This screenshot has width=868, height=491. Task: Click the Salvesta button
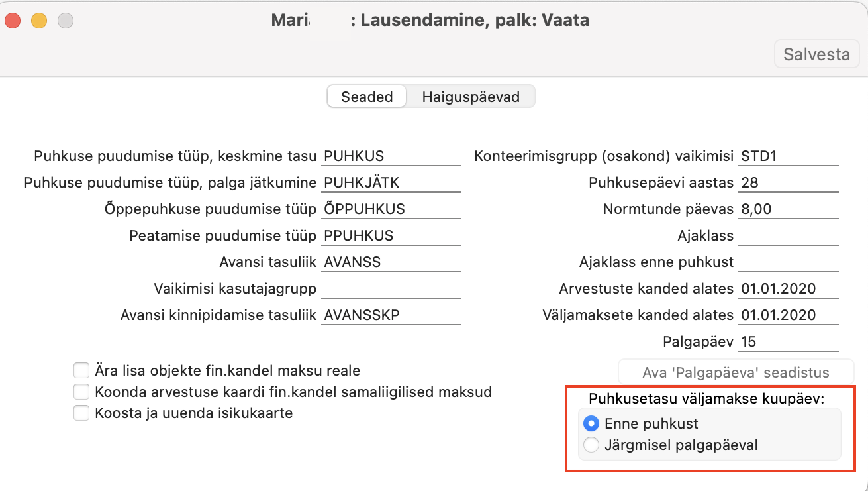point(816,54)
